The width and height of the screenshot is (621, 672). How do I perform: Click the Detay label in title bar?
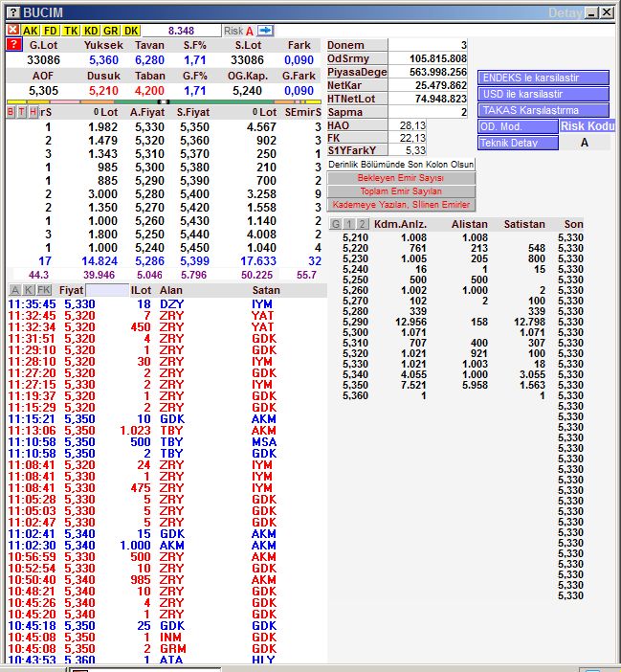pyautogui.click(x=565, y=12)
